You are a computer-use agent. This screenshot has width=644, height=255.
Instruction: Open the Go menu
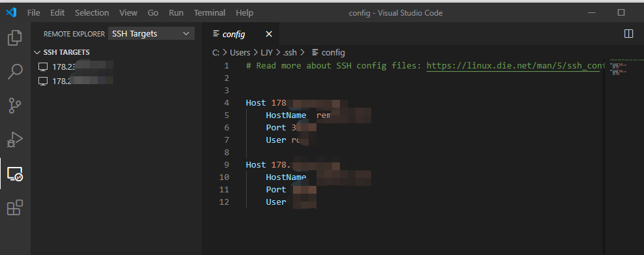click(x=153, y=13)
